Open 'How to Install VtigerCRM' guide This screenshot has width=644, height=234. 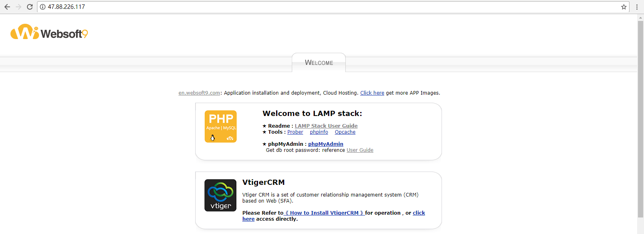324,213
